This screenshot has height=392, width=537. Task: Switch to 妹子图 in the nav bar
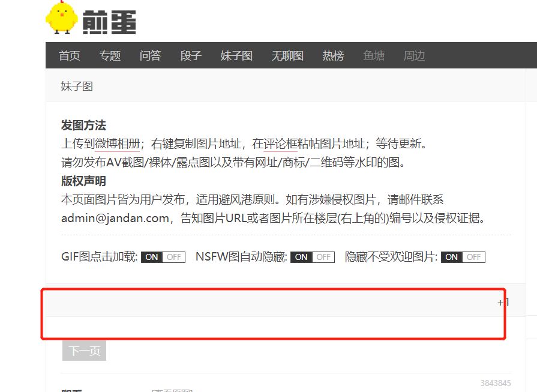(236, 55)
